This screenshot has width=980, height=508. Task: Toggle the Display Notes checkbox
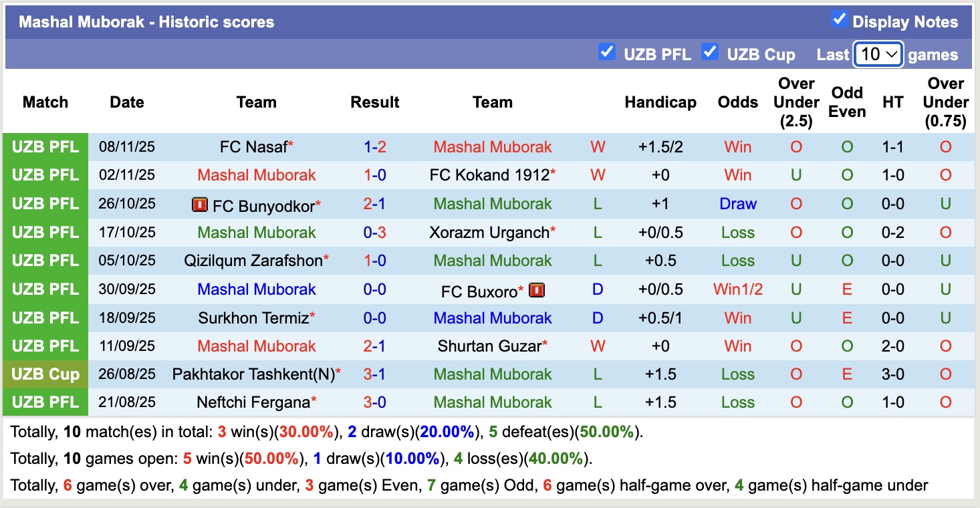coord(839,20)
